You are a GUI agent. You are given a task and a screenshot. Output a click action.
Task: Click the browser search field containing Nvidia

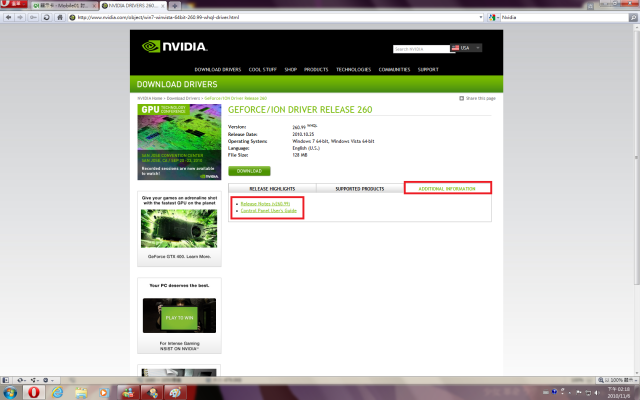click(x=564, y=18)
